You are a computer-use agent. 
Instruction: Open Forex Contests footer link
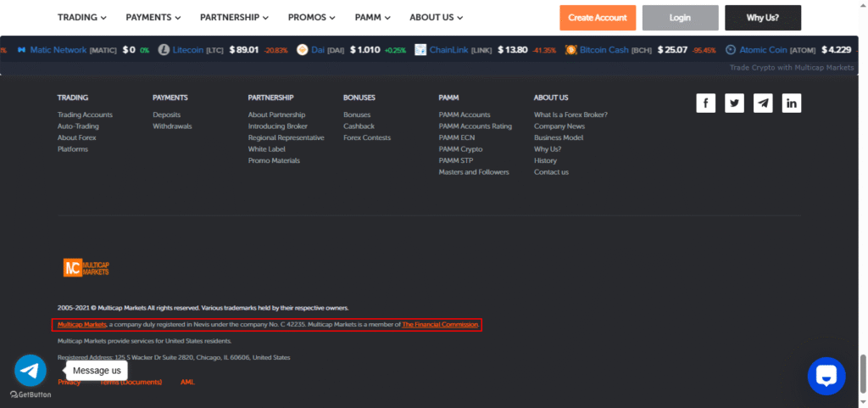[x=367, y=138]
